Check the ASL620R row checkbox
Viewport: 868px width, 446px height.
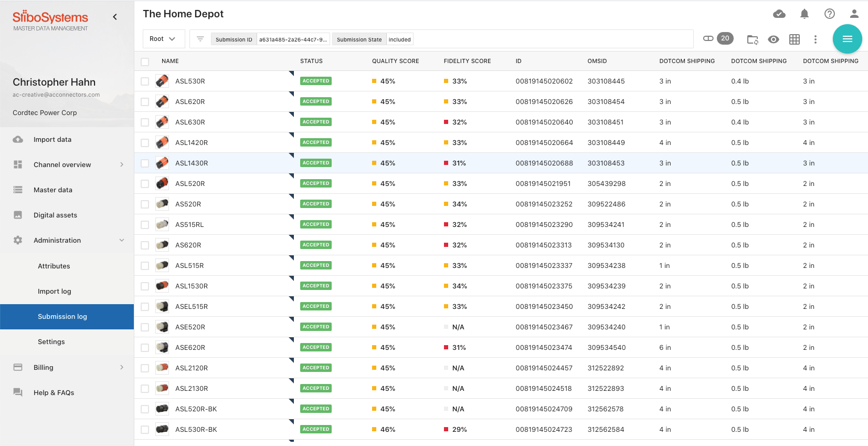[145, 102]
